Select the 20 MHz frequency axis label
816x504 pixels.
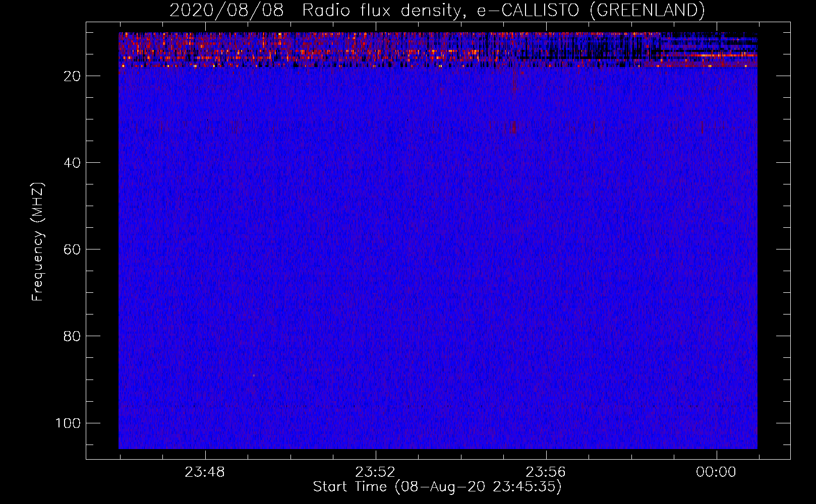pyautogui.click(x=73, y=76)
